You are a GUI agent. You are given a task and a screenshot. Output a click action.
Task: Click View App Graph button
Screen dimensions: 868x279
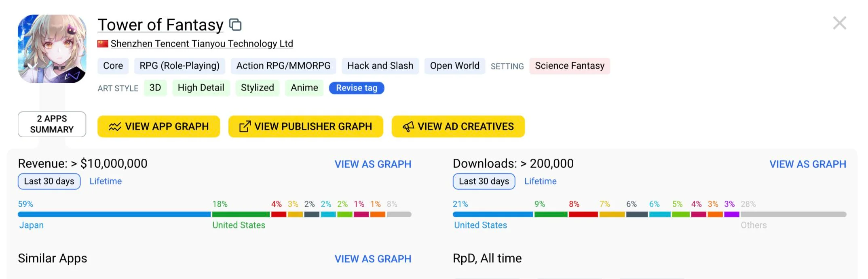158,127
